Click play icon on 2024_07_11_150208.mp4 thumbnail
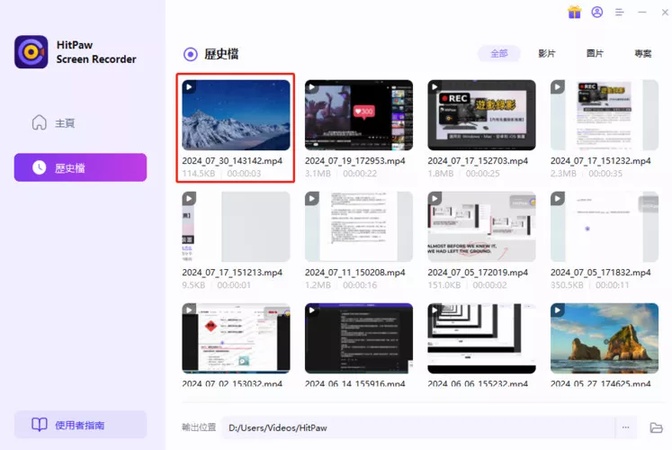 (x=313, y=199)
